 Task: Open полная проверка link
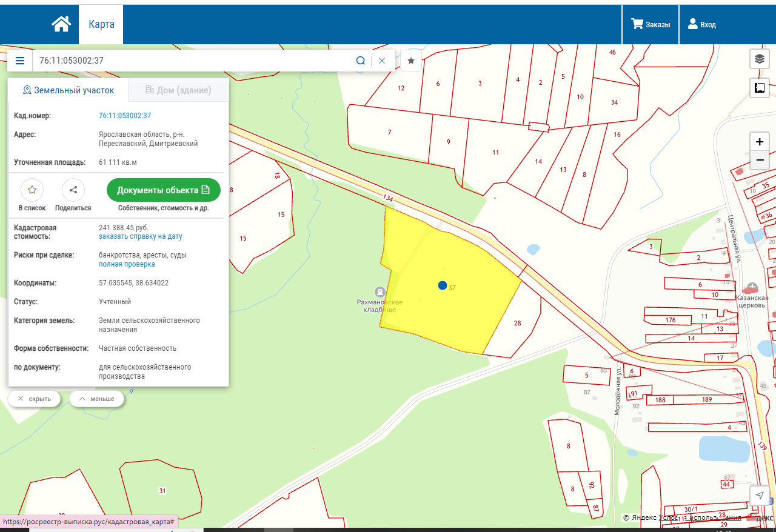(127, 264)
